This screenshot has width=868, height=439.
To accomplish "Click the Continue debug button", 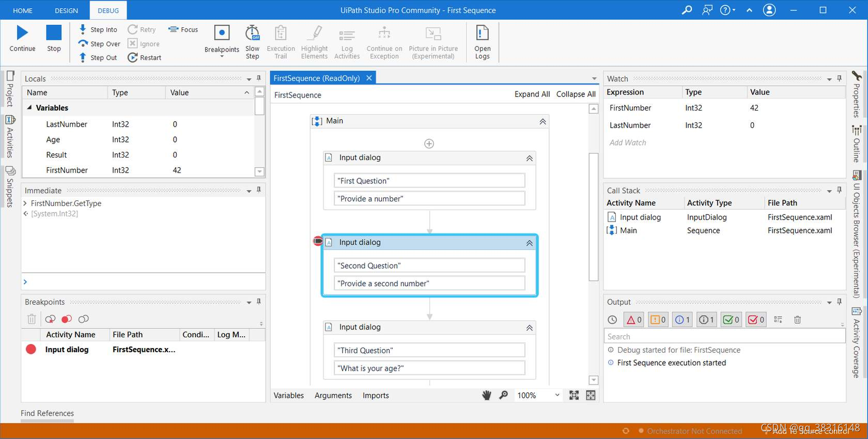I will (22, 39).
